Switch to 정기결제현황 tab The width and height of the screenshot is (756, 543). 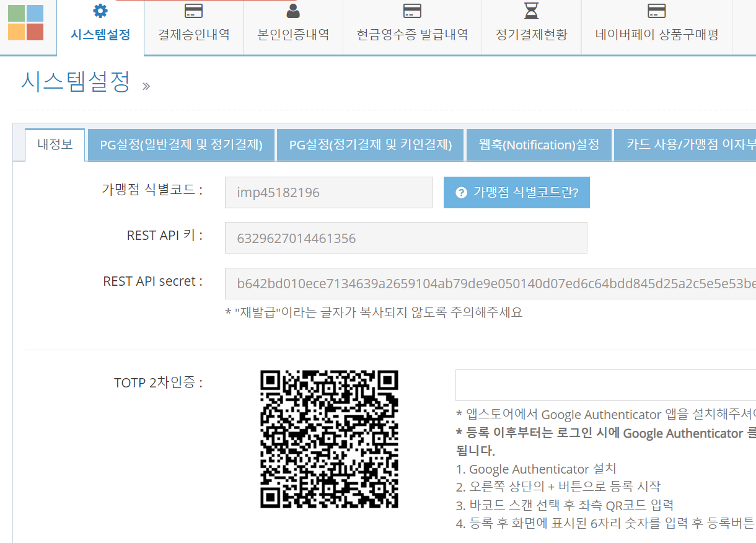pos(531,28)
